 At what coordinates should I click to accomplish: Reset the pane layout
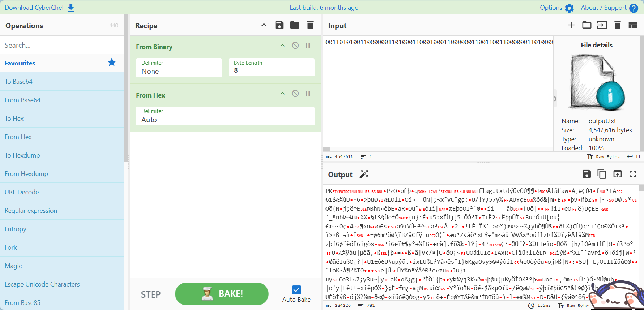[633, 25]
